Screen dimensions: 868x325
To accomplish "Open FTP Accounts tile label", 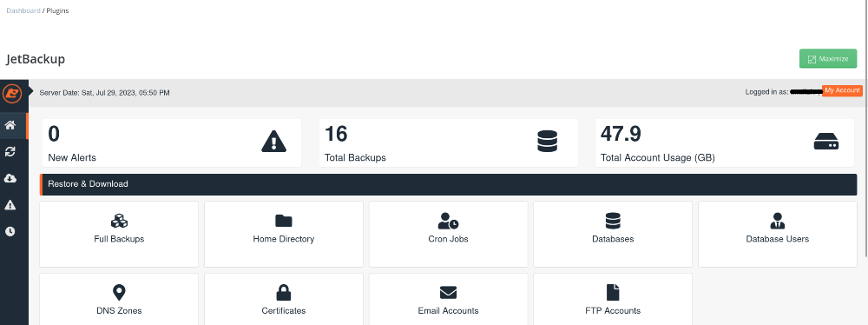I will pos(613,310).
